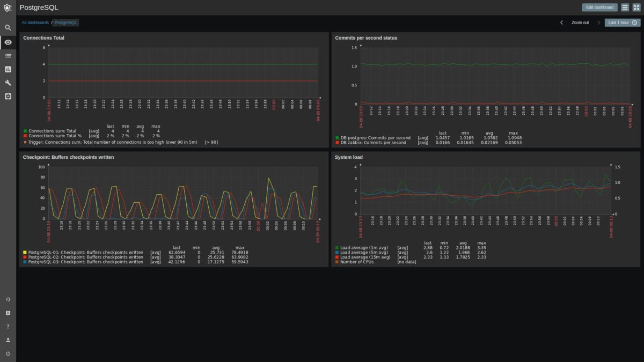Click the yellow PostgreSQL-01 legend color swatch
Image resolution: width=644 pixels, height=362 pixels.
tap(25, 252)
